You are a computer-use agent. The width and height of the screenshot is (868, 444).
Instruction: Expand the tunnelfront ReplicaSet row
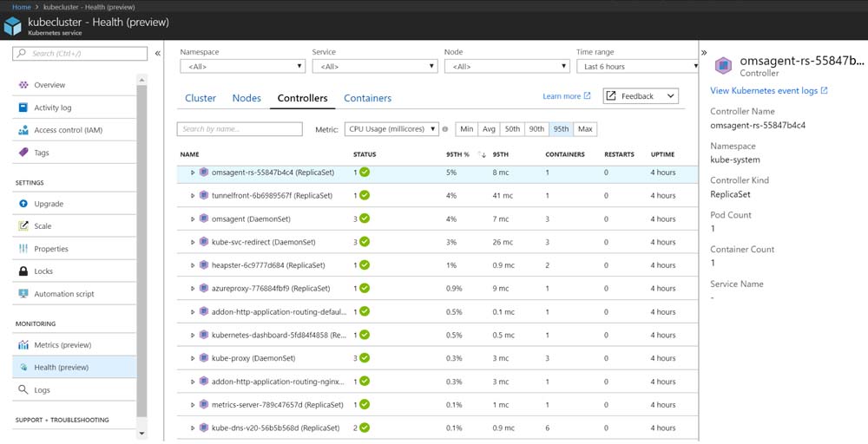tap(194, 196)
